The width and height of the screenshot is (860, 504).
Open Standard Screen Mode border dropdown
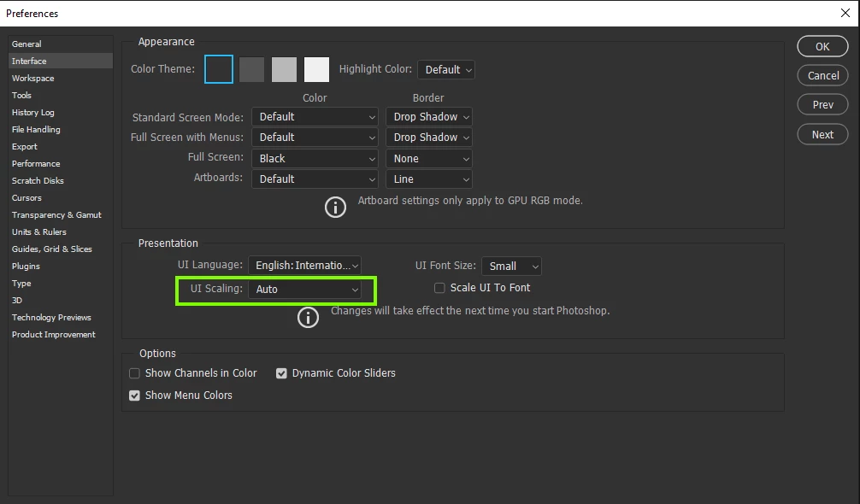pyautogui.click(x=429, y=117)
